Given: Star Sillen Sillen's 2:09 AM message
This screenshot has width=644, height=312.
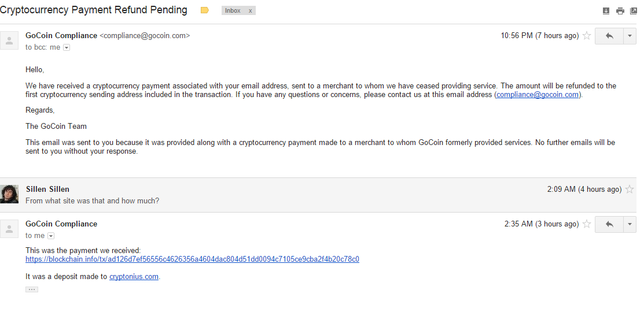Looking at the screenshot, I should click(x=629, y=189).
